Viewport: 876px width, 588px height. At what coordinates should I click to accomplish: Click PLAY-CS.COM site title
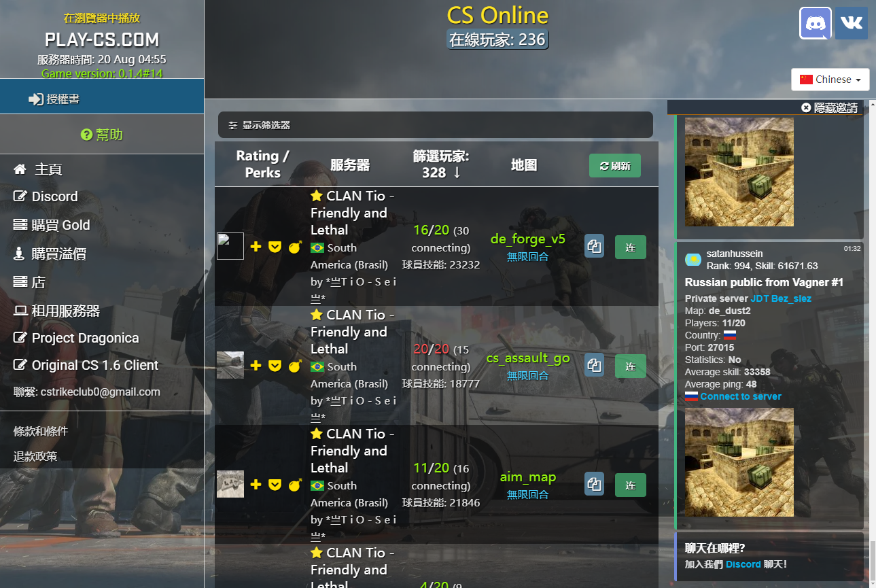tap(102, 39)
